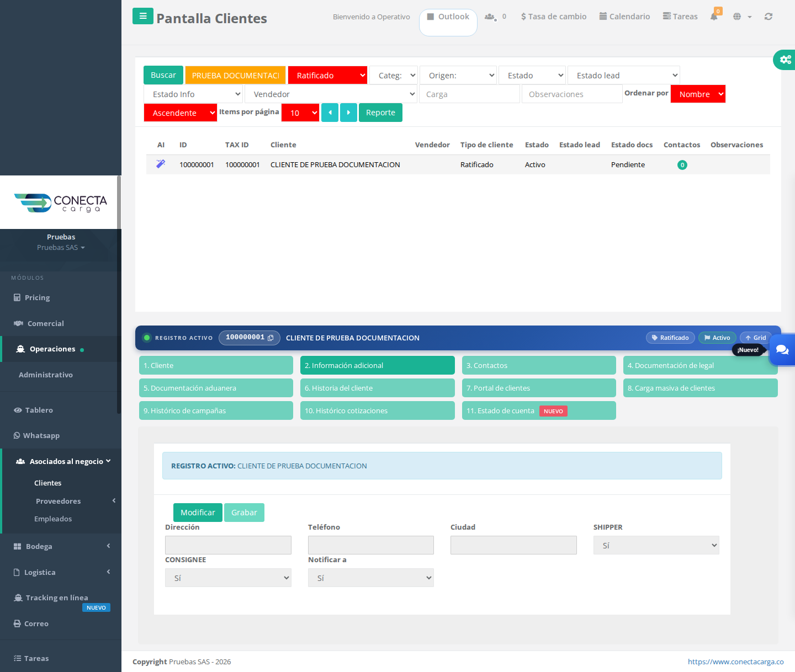Open the Ratificado filter dropdown
Viewport: 795px width, 672px height.
click(327, 75)
